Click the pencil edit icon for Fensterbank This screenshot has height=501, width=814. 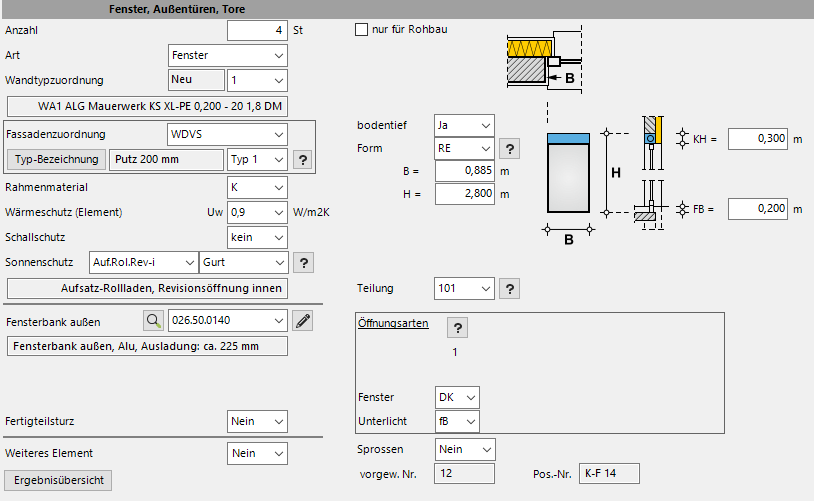[303, 321]
